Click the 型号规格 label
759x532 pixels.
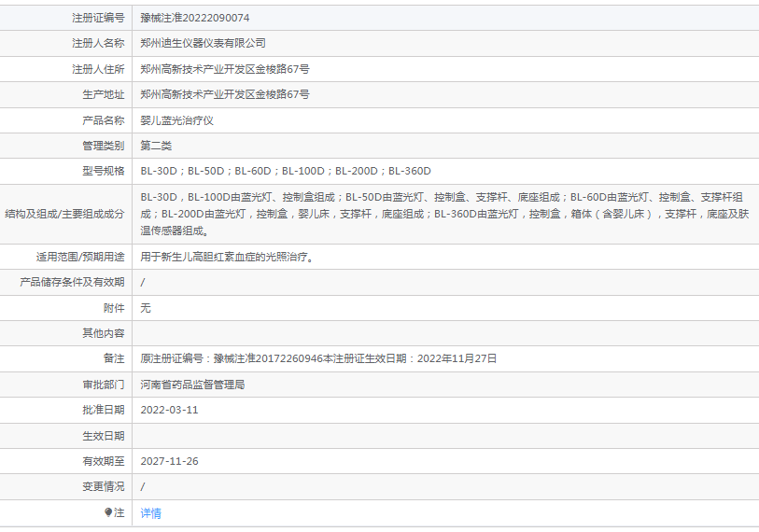coord(103,171)
